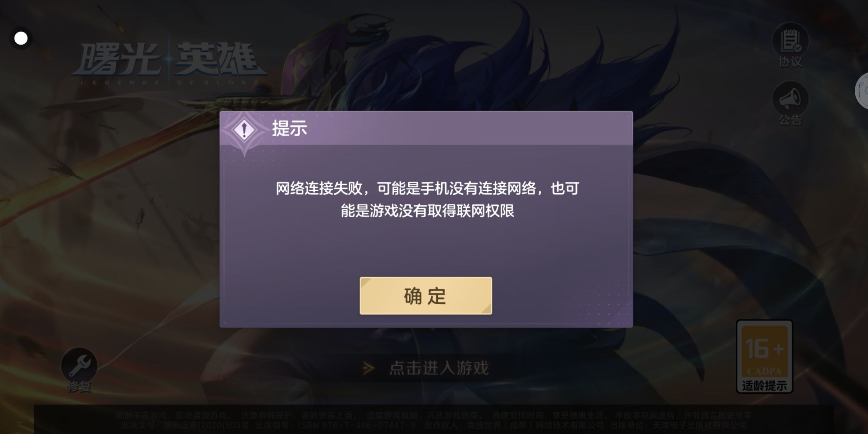Click the footer health advisory text
The width and height of the screenshot is (868, 434).
[434, 415]
